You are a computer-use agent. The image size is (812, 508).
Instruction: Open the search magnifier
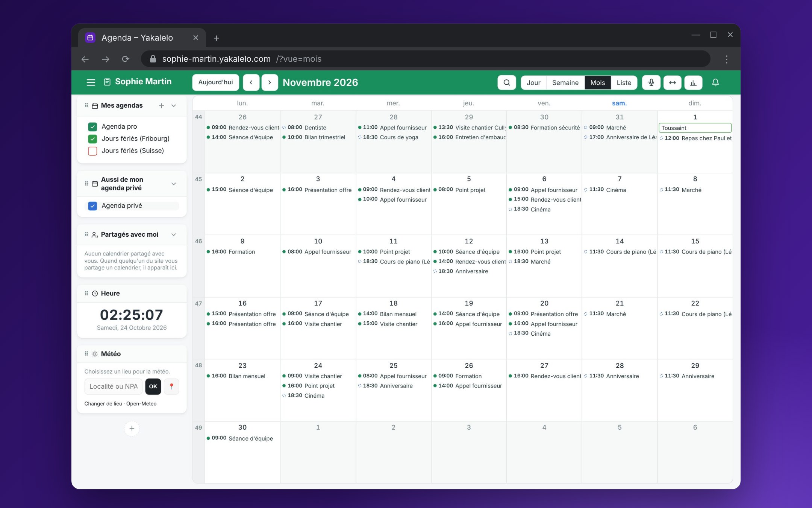pyautogui.click(x=507, y=82)
